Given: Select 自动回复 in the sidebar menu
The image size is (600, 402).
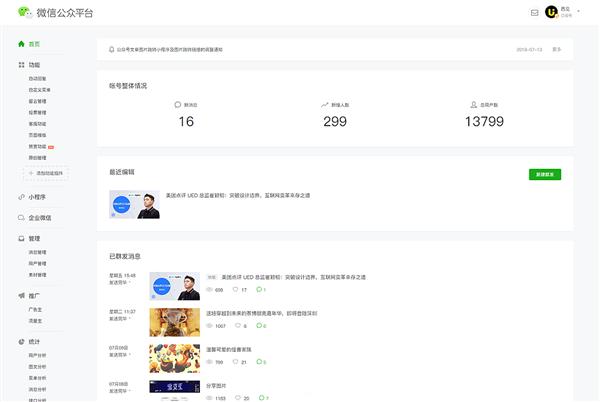Looking at the screenshot, I should pyautogui.click(x=37, y=78).
